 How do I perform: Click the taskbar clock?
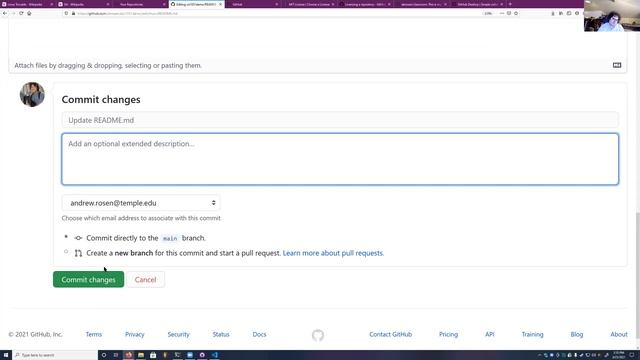click(618, 355)
